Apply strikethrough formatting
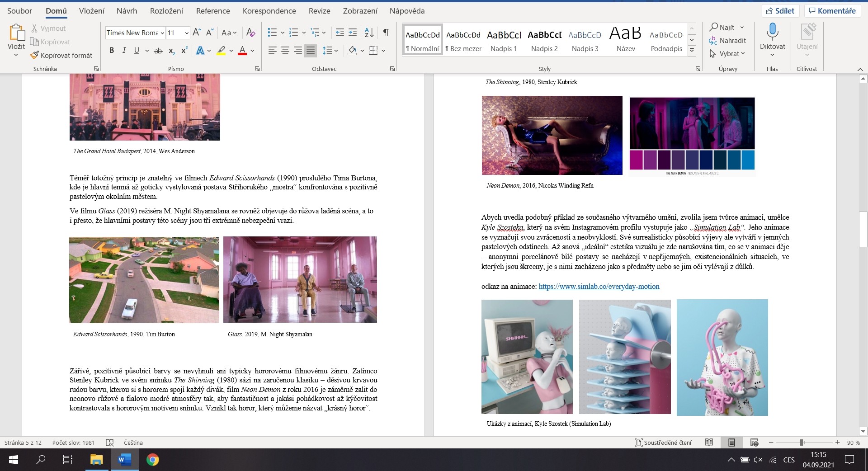868x471 pixels. 158,51
